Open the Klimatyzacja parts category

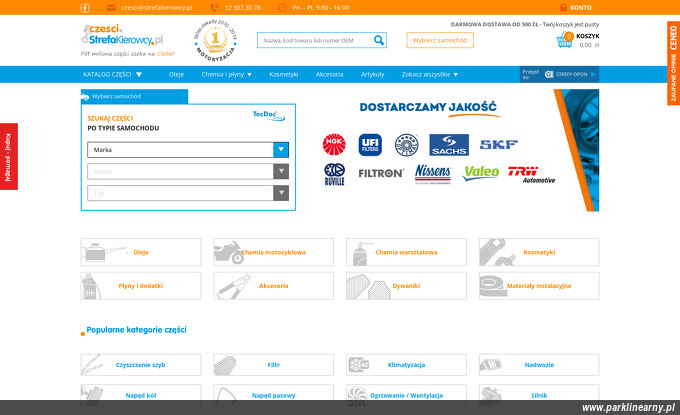coord(406,365)
